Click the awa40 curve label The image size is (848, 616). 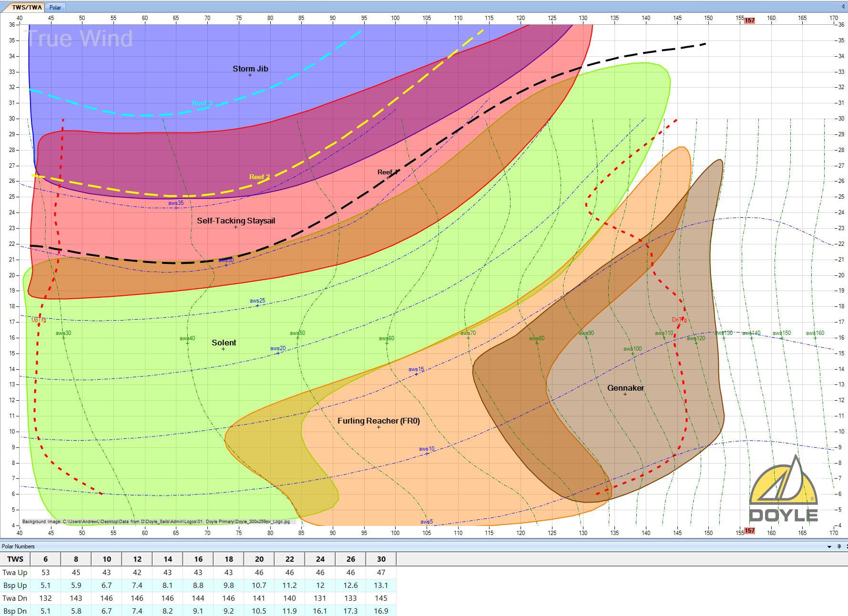(187, 338)
